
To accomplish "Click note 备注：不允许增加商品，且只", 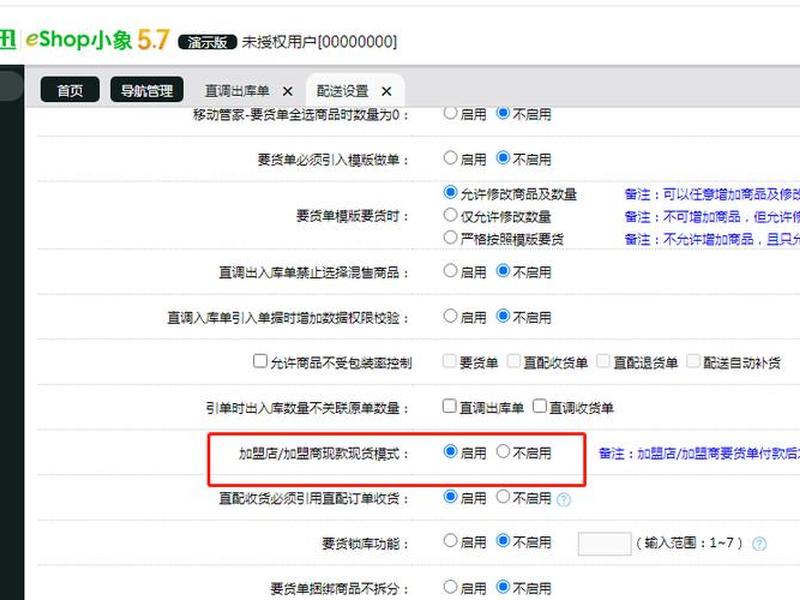I will pos(712,239).
